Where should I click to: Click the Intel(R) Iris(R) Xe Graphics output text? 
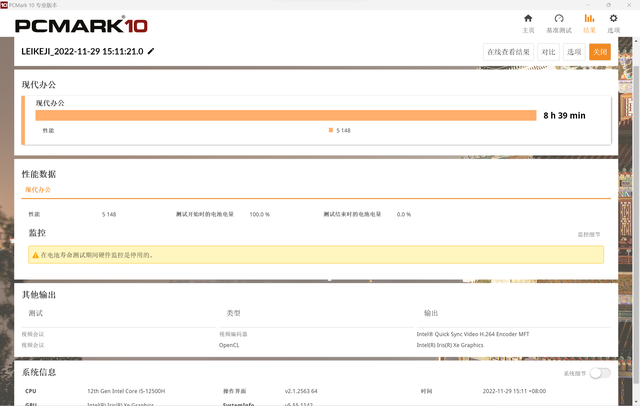[x=450, y=345]
